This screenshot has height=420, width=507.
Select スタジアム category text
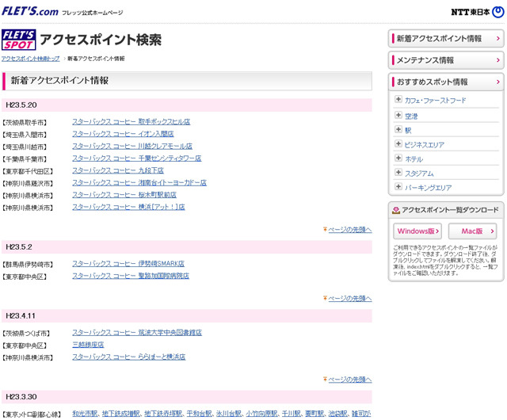(x=419, y=174)
